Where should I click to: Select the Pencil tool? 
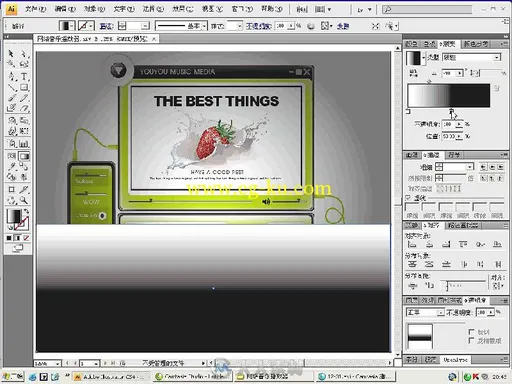point(24,98)
